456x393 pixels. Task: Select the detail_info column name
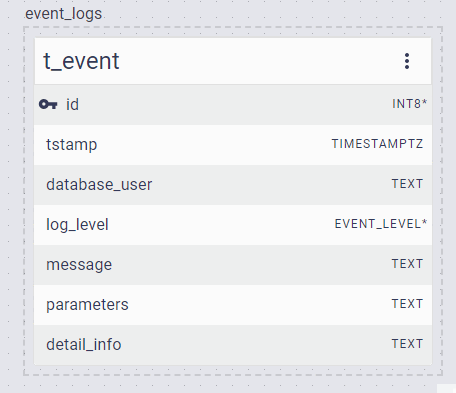point(84,345)
